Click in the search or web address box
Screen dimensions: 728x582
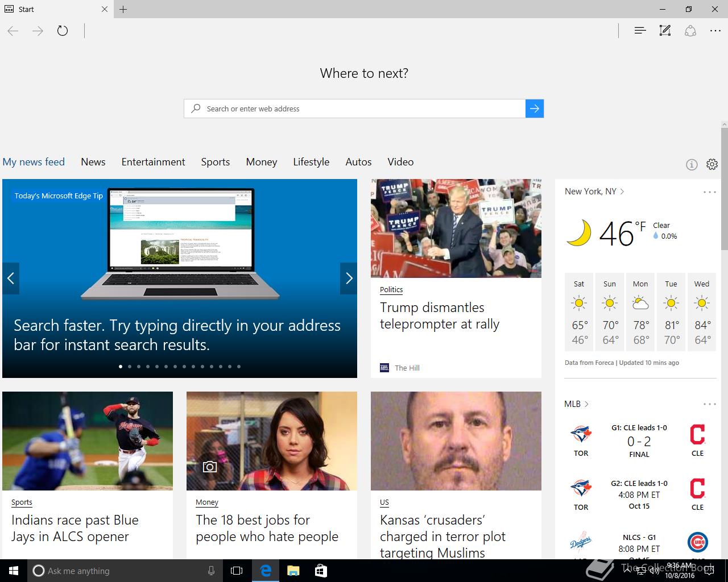tap(355, 109)
